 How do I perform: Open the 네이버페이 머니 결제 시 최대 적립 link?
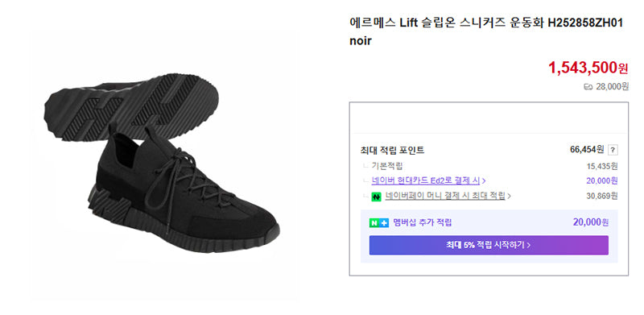[x=445, y=196]
